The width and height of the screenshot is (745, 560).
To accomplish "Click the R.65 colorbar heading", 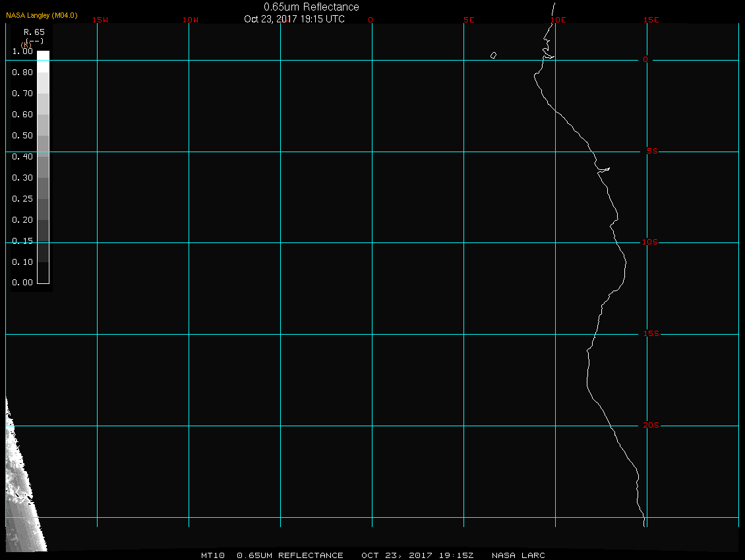I will click(x=34, y=32).
